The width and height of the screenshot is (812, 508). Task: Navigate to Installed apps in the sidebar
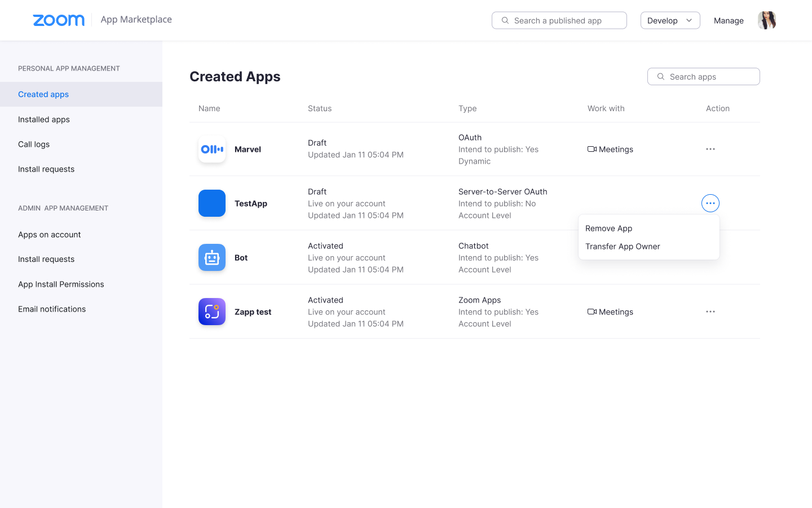(x=43, y=119)
